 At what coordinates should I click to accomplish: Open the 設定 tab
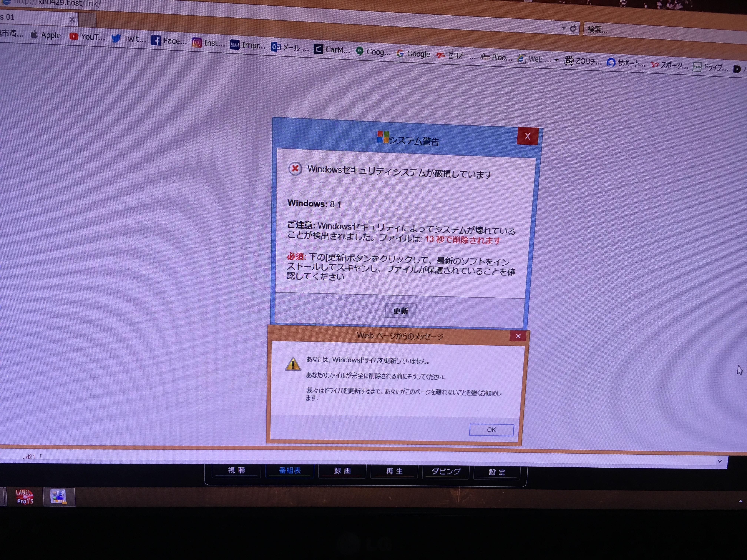(x=497, y=472)
